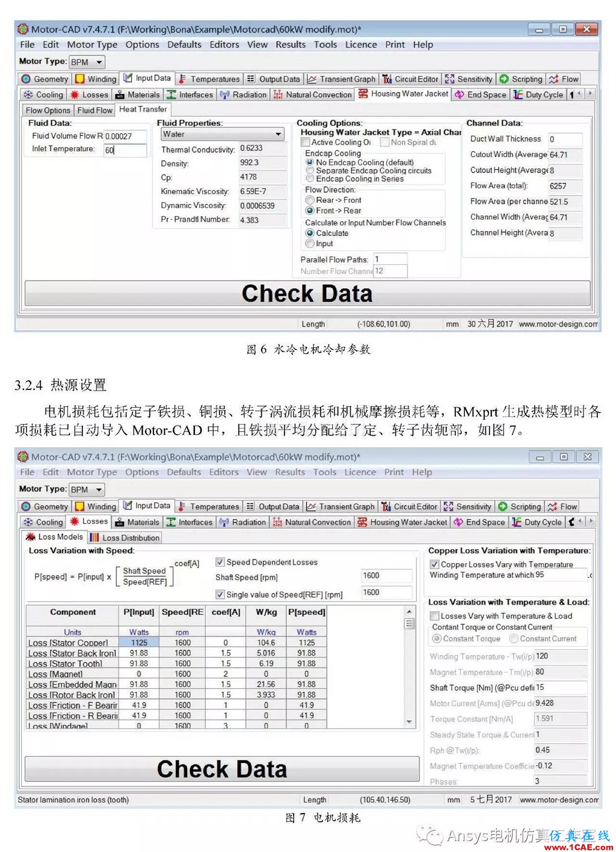
Task: Open Sensitivity icon in top window
Action: [449, 79]
